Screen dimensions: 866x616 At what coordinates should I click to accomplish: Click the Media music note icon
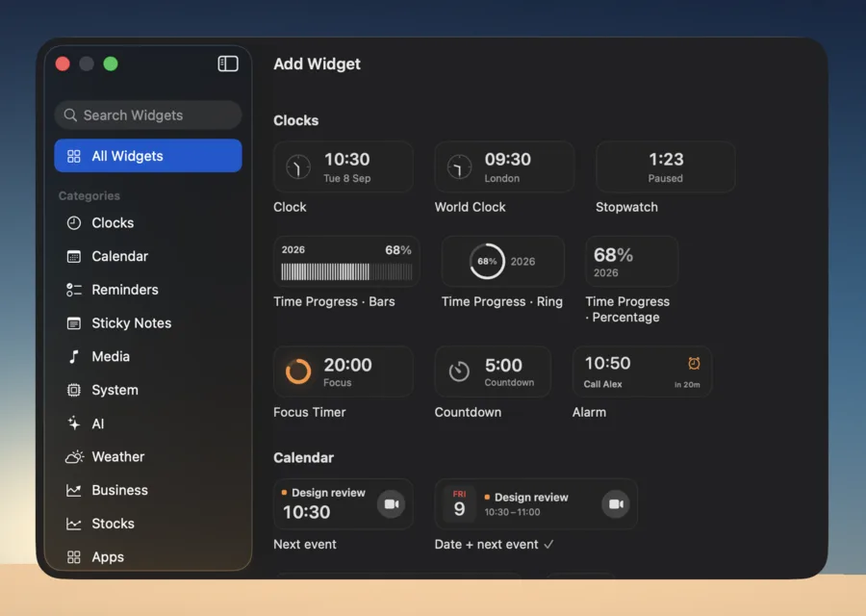[x=73, y=356]
